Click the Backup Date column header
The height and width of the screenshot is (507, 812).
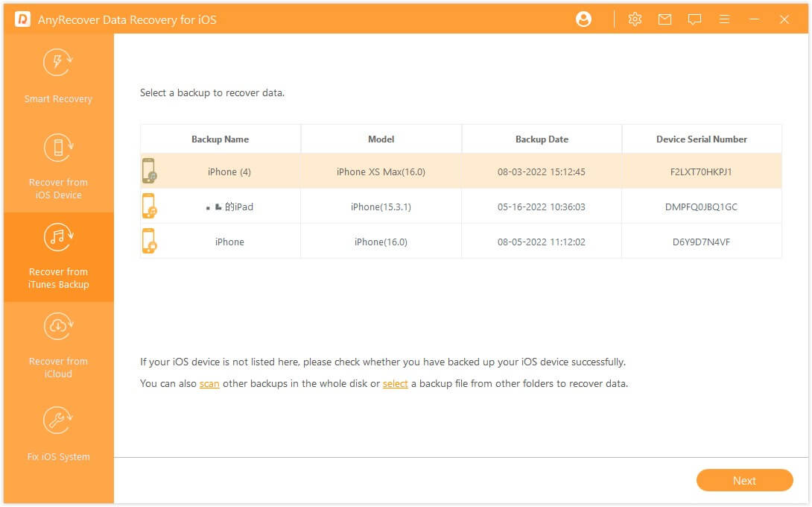tap(542, 139)
